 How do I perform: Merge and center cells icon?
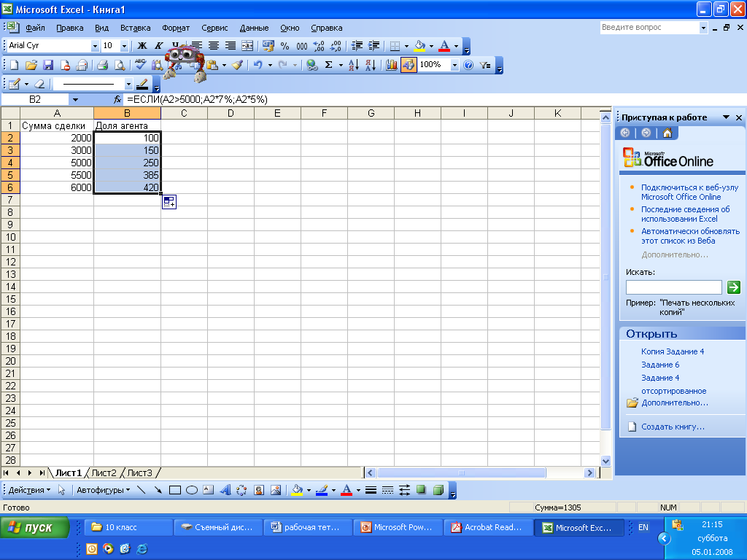point(247,46)
